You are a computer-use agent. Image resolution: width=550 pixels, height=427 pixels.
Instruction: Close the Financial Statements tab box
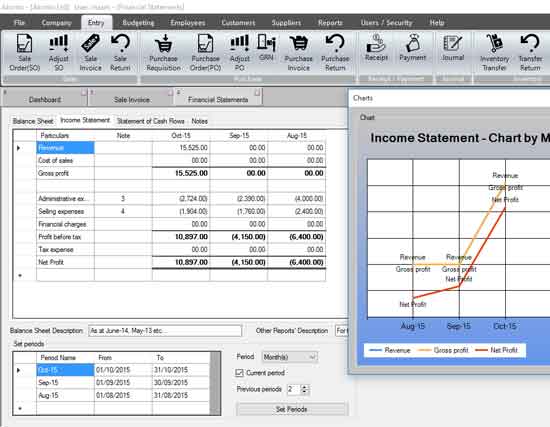click(257, 93)
